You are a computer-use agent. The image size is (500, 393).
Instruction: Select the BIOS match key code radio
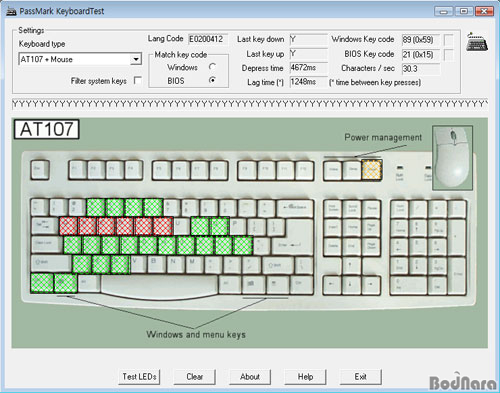point(212,80)
